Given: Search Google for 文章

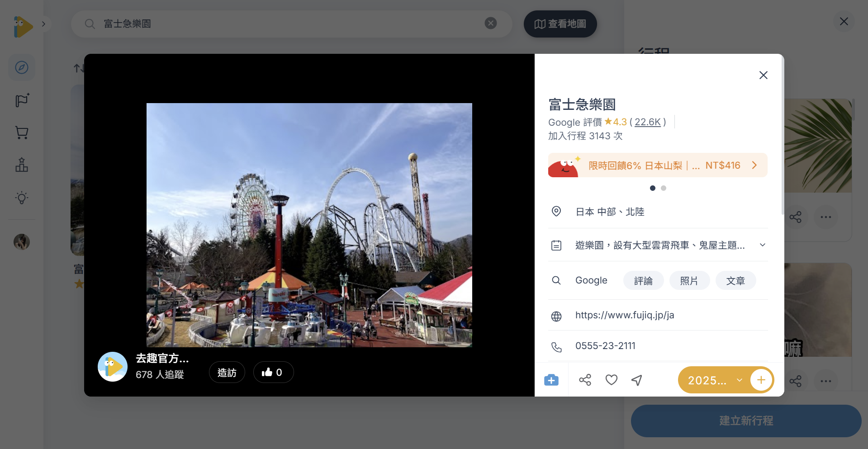Looking at the screenshot, I should click(x=735, y=281).
